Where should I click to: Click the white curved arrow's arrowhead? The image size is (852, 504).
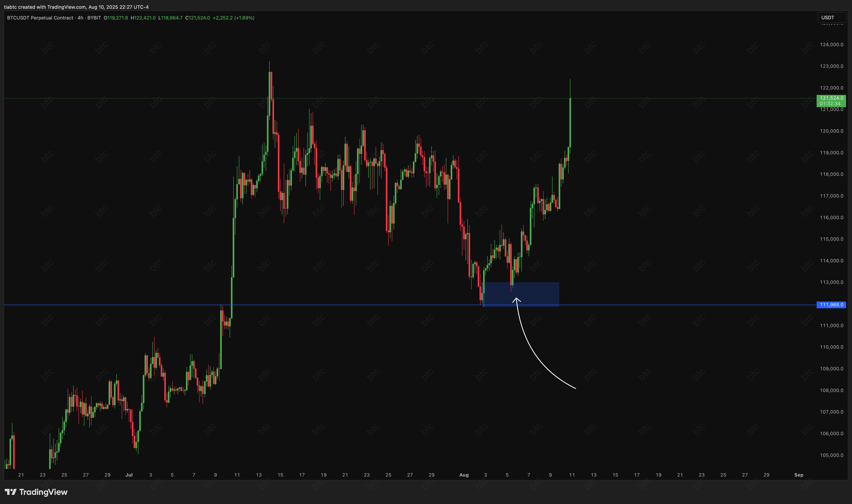coord(516,299)
